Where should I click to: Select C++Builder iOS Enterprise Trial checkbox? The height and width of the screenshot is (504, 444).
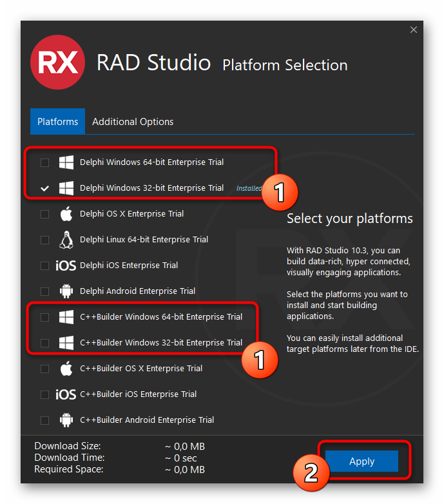tap(44, 394)
